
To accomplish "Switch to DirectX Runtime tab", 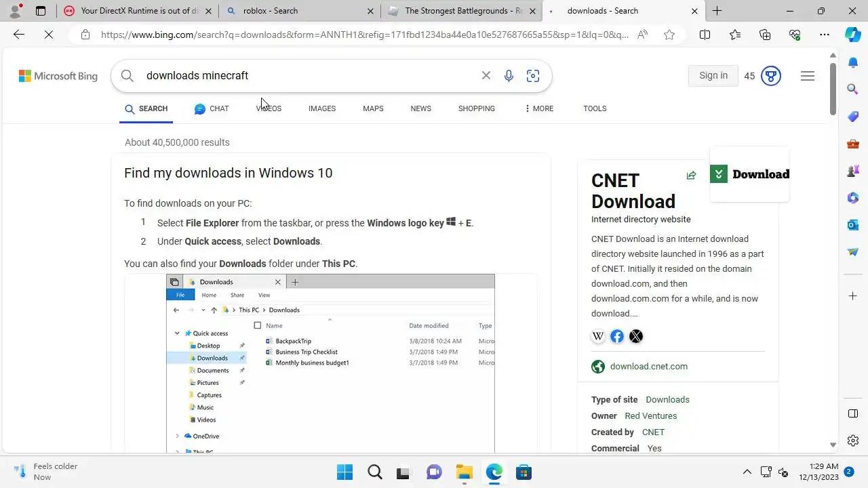I will pos(138,11).
